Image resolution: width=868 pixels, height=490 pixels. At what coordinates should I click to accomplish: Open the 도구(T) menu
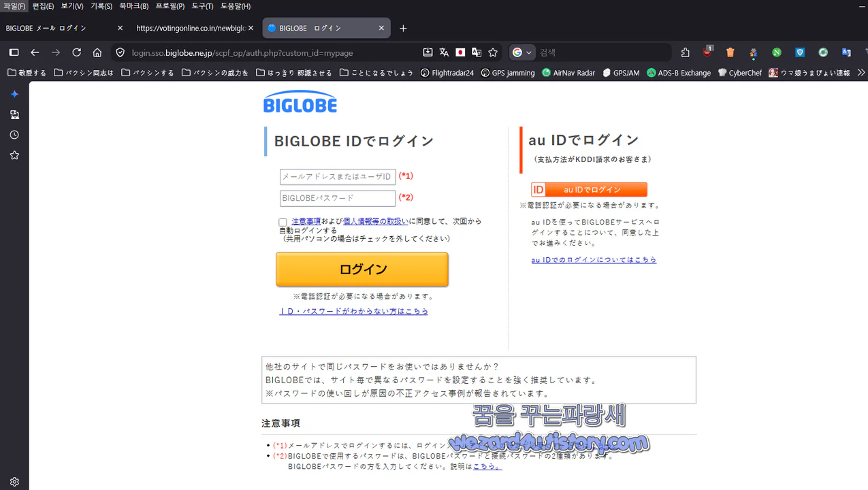[x=202, y=6]
